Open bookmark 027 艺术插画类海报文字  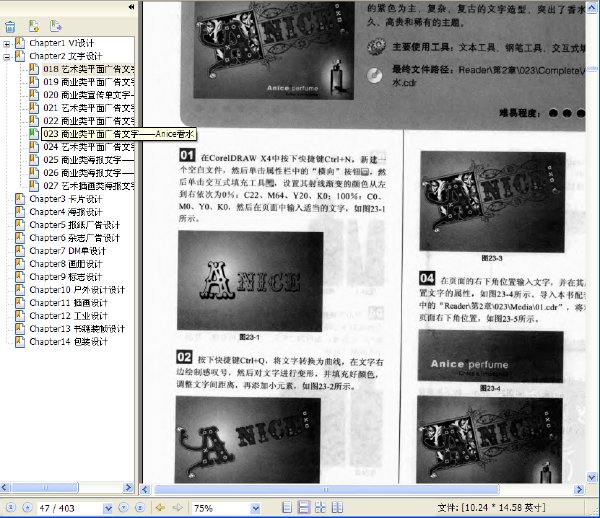pyautogui.click(x=88, y=186)
